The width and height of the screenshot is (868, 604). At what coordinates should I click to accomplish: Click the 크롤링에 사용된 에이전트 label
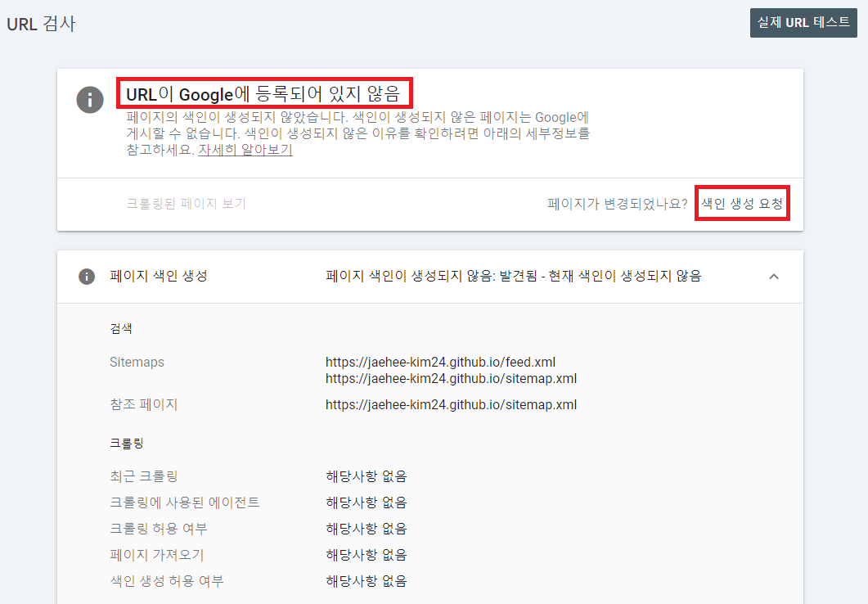coord(184,503)
